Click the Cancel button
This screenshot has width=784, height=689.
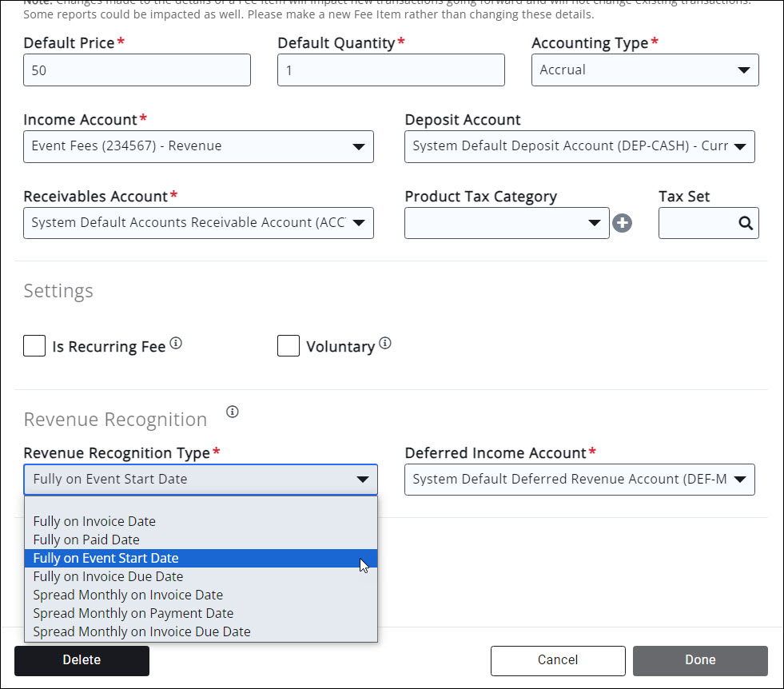pos(557,660)
